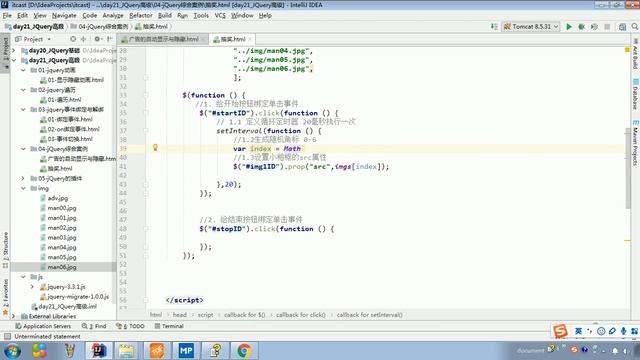Close the active 抽奖.html editor tab
The width and height of the screenshot is (640, 360).
coord(250,39)
